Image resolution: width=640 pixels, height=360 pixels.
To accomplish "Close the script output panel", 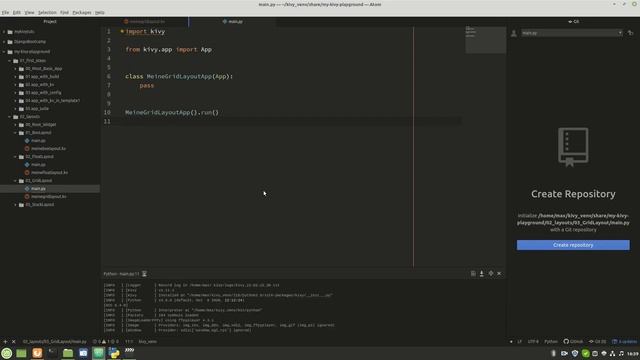I will point(499,273).
